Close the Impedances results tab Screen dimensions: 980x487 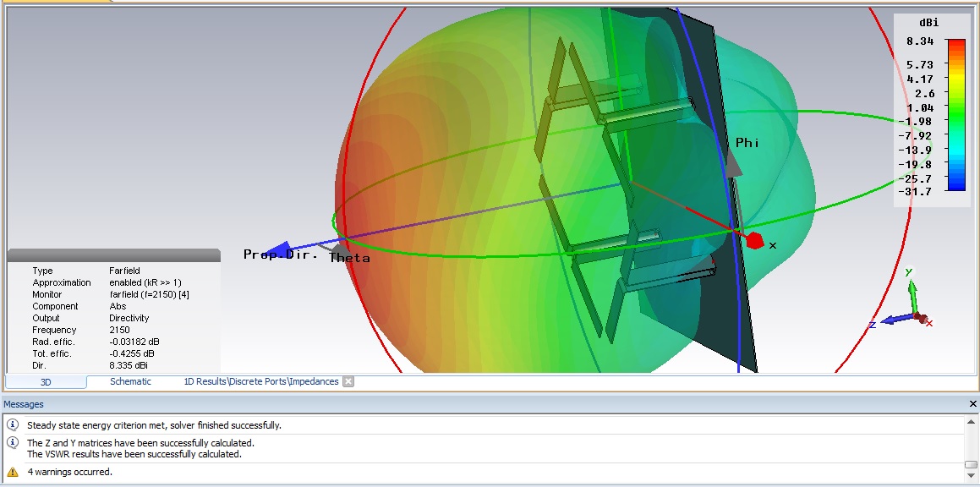348,381
